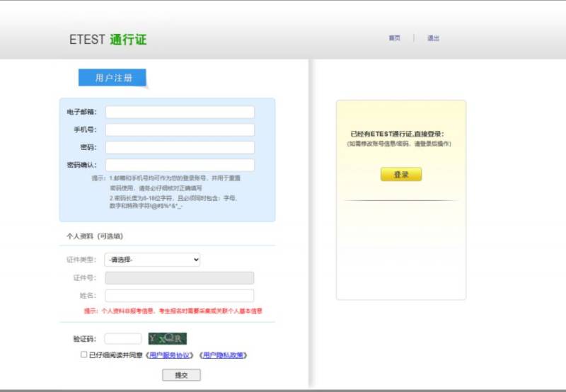Select the 用户注册 tab banner
Screen dimensions: 566x392
click(112, 78)
